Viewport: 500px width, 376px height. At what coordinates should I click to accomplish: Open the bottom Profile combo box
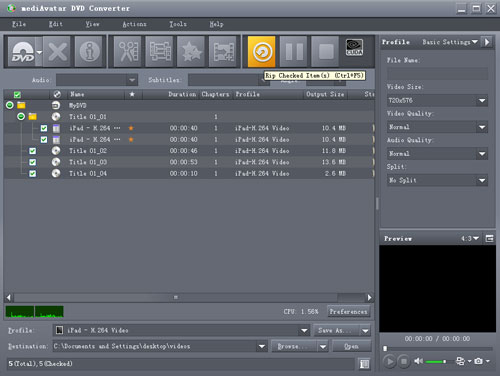coord(181,330)
